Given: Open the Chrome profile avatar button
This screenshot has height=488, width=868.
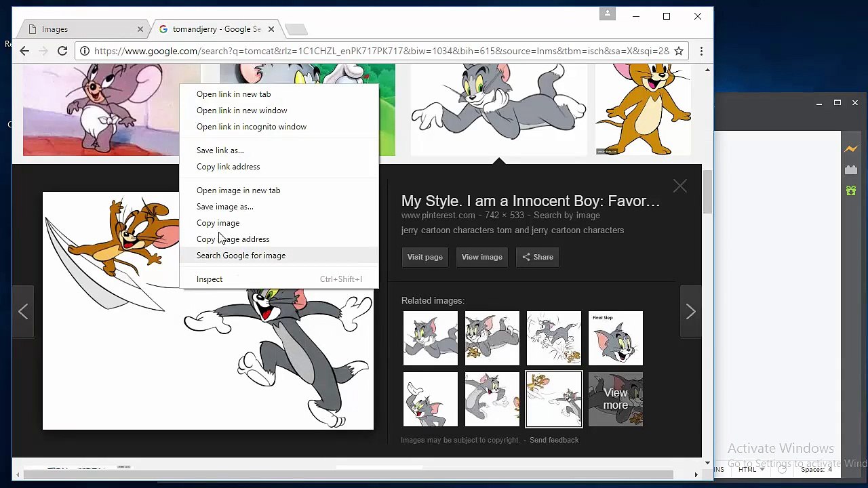Looking at the screenshot, I should [x=608, y=14].
